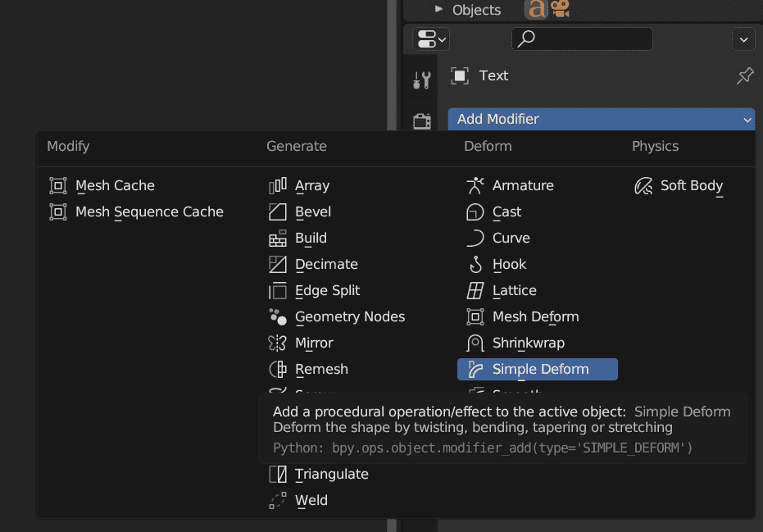Open the options chevron dropdown at top right
The width and height of the screenshot is (763, 532).
click(743, 39)
